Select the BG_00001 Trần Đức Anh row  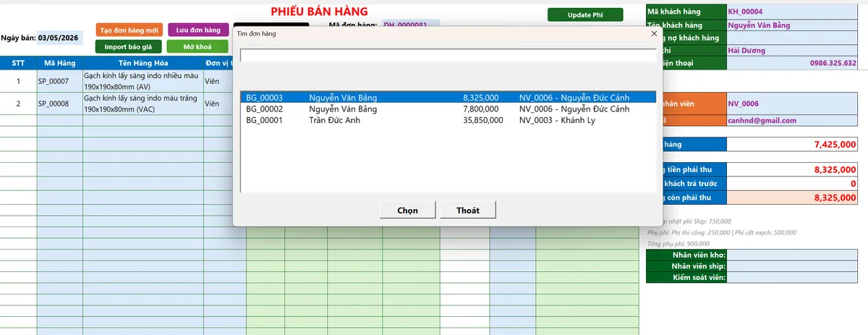tap(448, 120)
